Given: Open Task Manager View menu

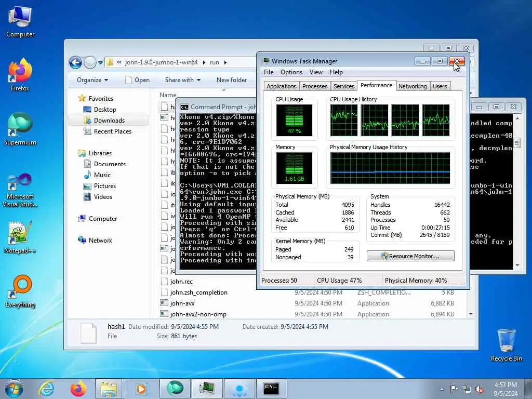Looking at the screenshot, I should [316, 72].
